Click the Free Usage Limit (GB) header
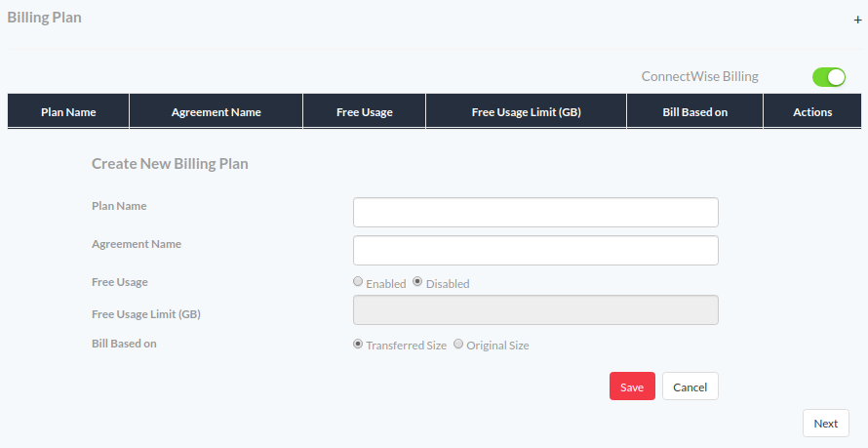 click(x=526, y=111)
